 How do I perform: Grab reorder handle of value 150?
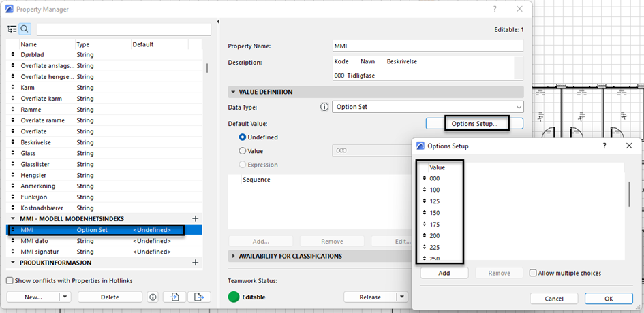(x=425, y=213)
